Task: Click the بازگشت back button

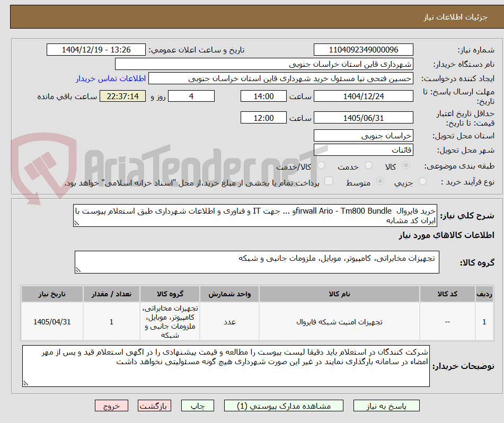Action: [154, 406]
